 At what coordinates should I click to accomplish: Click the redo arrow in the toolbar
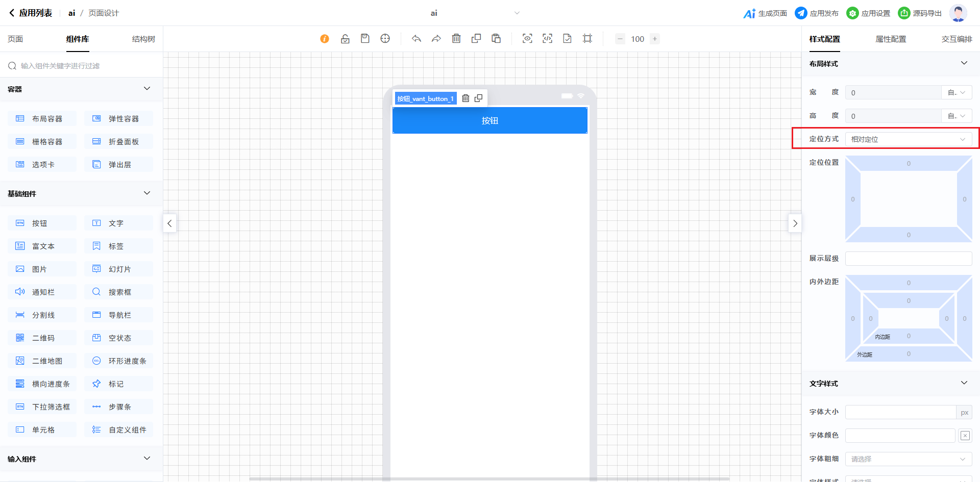pos(436,39)
